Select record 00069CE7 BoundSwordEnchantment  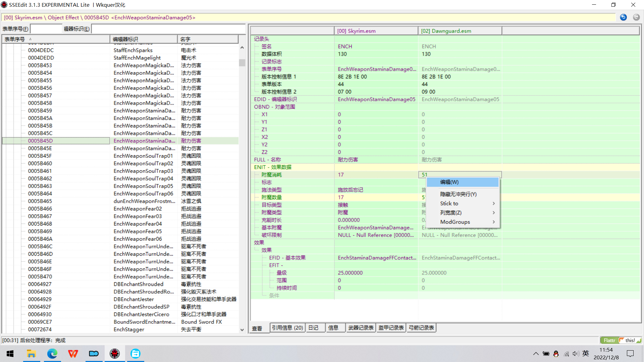pyautogui.click(x=120, y=322)
